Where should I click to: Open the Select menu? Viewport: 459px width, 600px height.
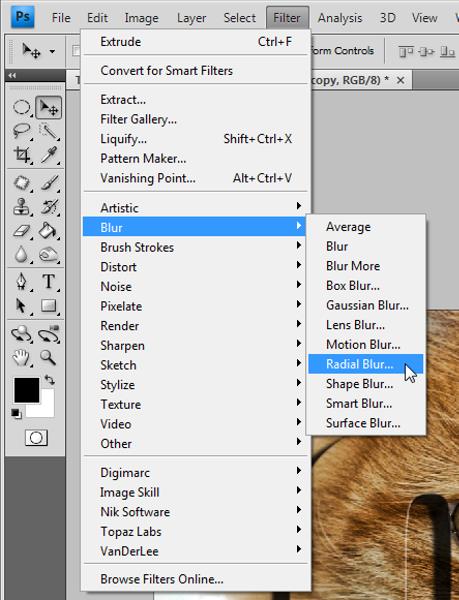pyautogui.click(x=239, y=18)
